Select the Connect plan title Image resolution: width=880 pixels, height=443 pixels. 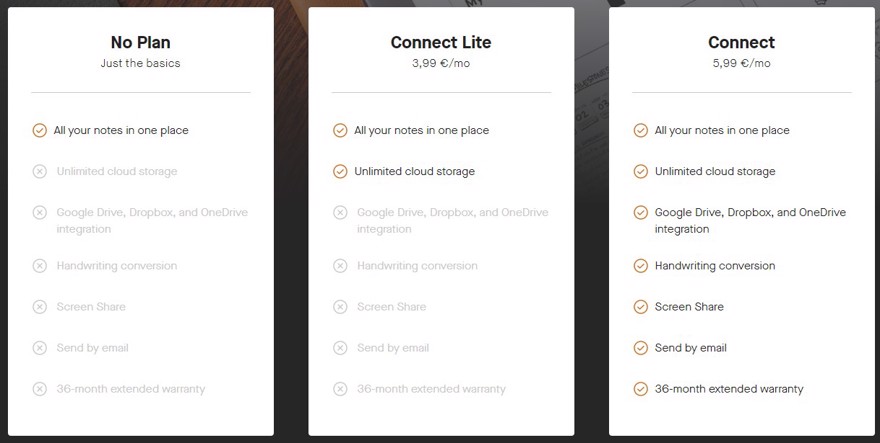[741, 43]
